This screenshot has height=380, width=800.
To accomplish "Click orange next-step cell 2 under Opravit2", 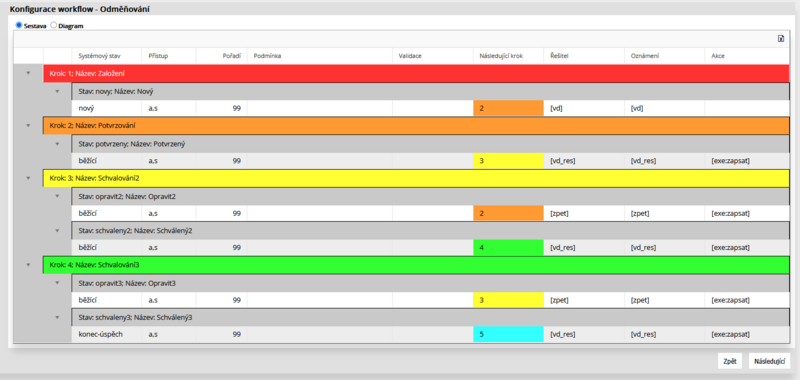I will click(508, 213).
